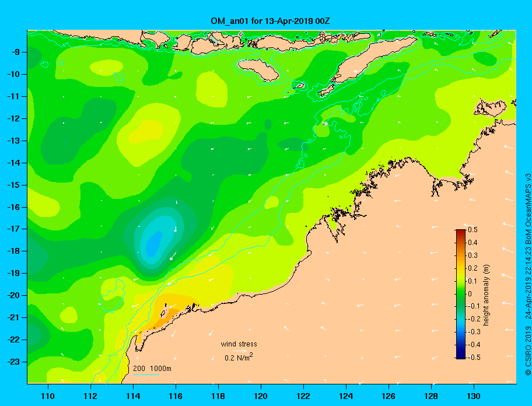Click latitude label -20

[x=13, y=295]
